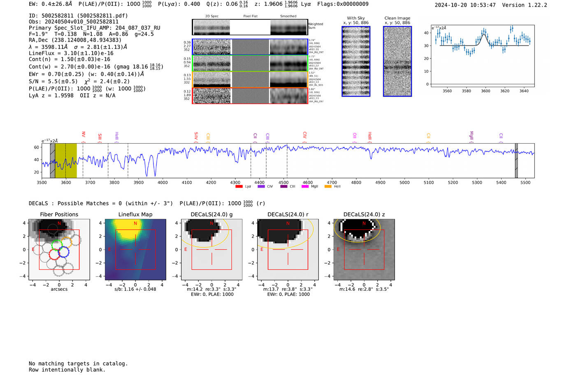The image size is (576, 392).
Task: Click the 2024-10-20 10:53:47 timestamp
Action: 465,5
